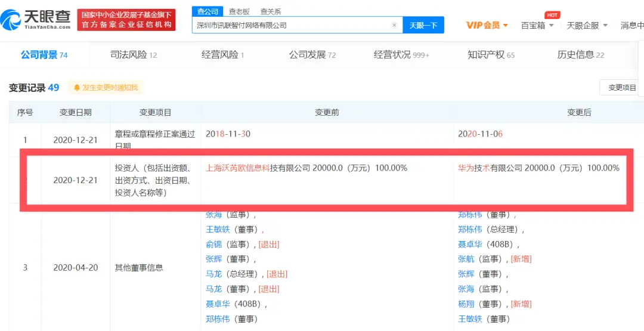Switch to the 公司背景 tab
Viewport: 644px width, 331px height.
coord(44,55)
